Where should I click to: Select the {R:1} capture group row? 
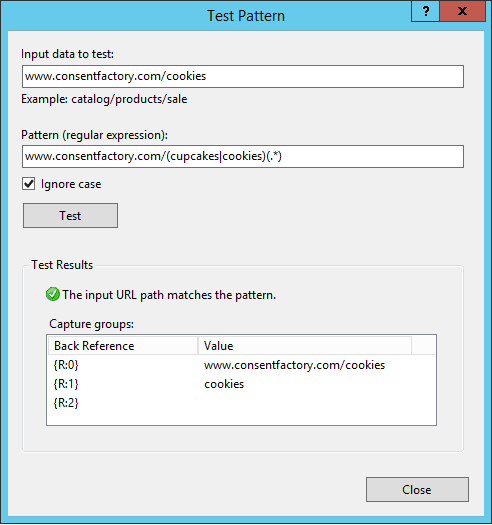pyautogui.click(x=241, y=384)
